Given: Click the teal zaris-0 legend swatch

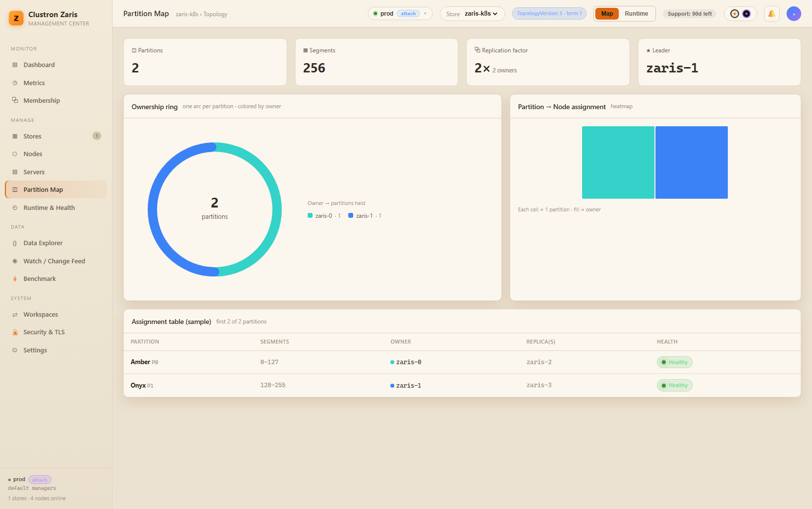Looking at the screenshot, I should (x=310, y=215).
